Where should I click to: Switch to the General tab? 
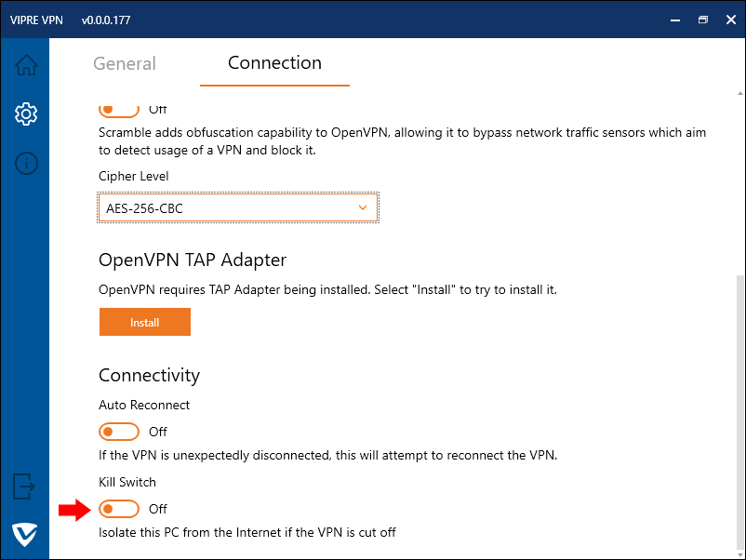(x=125, y=63)
